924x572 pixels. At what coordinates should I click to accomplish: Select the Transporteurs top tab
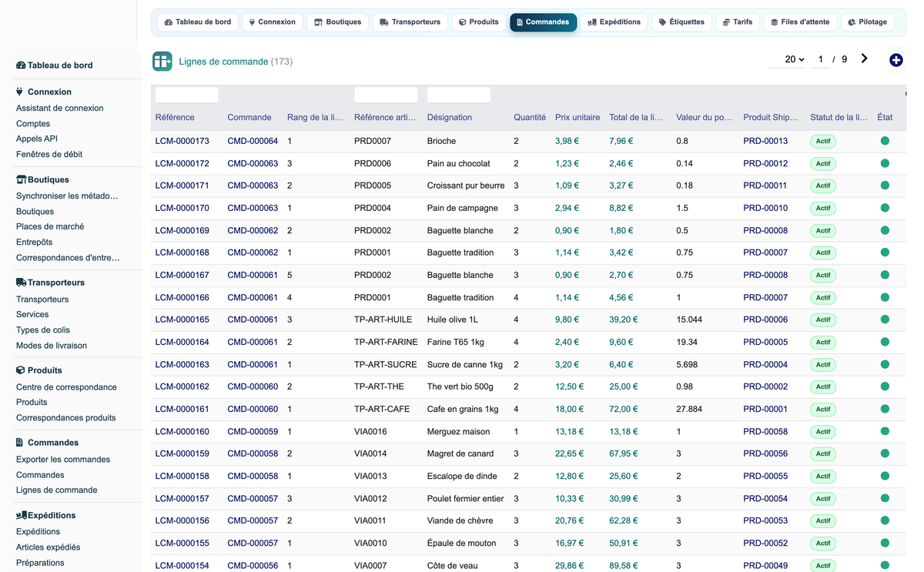410,22
